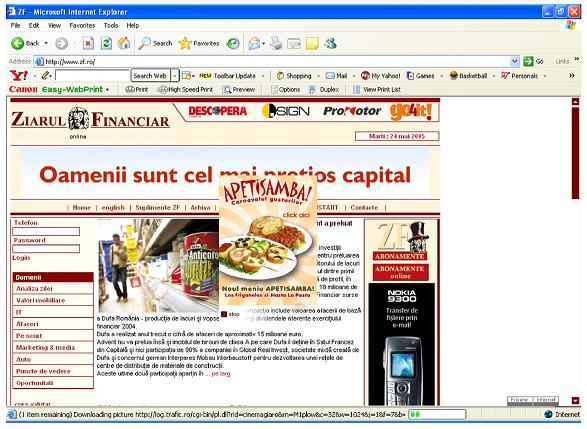Viewport: 587px width, 429px height.
Task: Open the File menu
Action: 15,25
